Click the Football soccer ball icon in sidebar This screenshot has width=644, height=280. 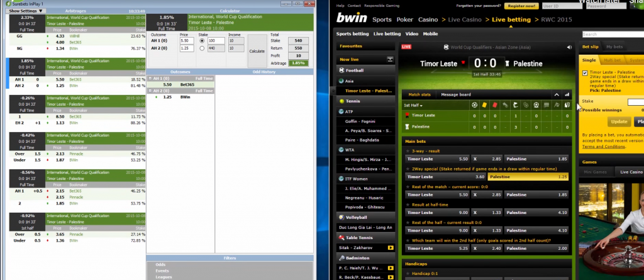(341, 70)
